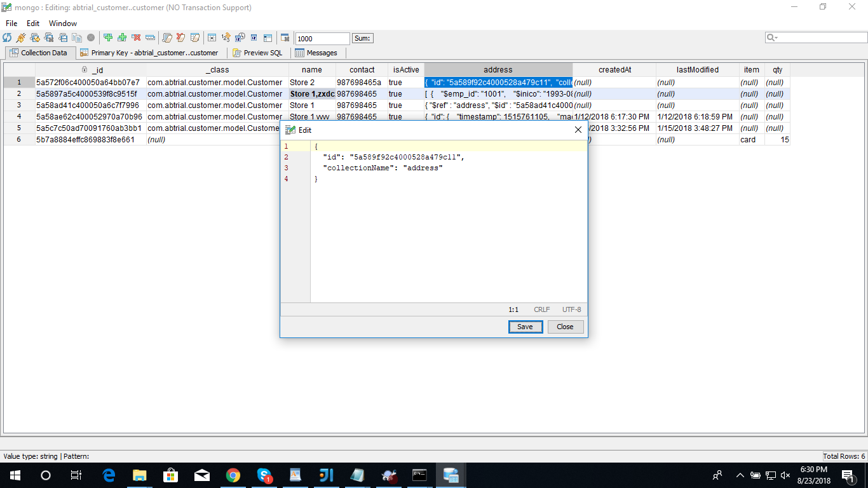Viewport: 868px width, 488px height.
Task: Click the qty cell showing 15
Action: (x=778, y=140)
